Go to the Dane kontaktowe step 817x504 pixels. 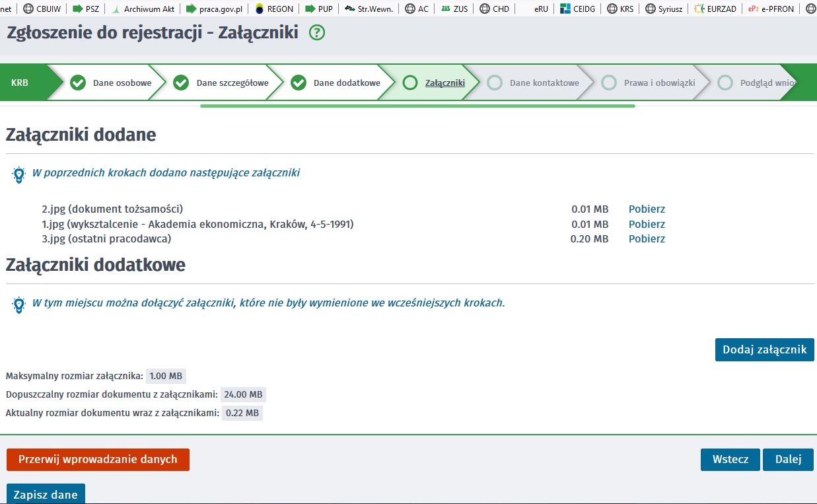533,83
